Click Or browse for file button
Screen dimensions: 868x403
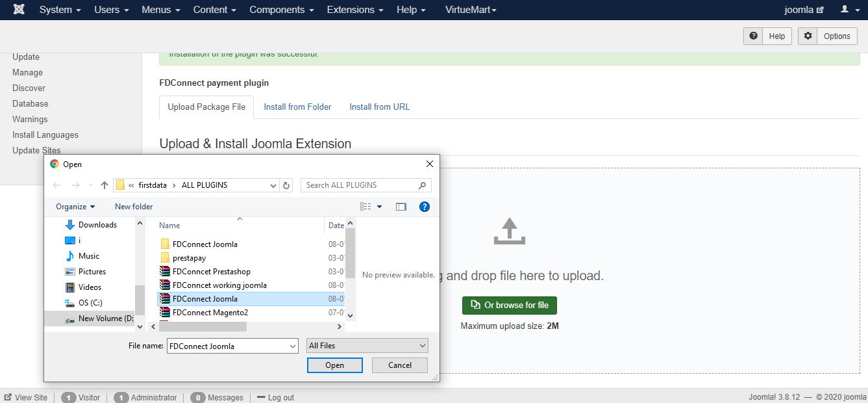point(510,305)
